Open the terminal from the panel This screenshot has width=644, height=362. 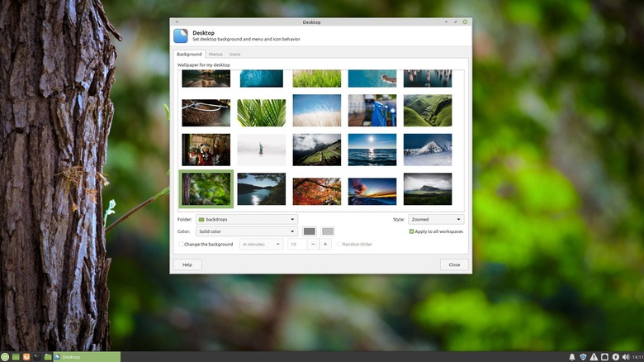pyautogui.click(x=37, y=356)
